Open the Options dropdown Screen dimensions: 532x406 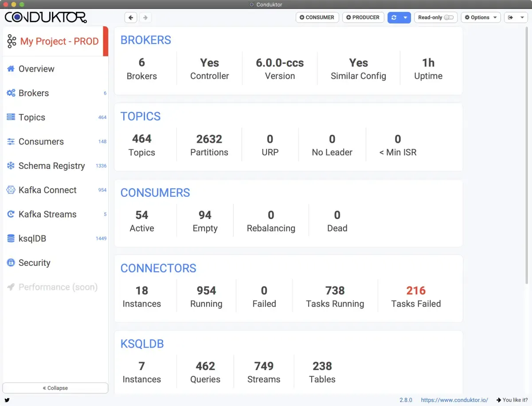click(x=481, y=18)
